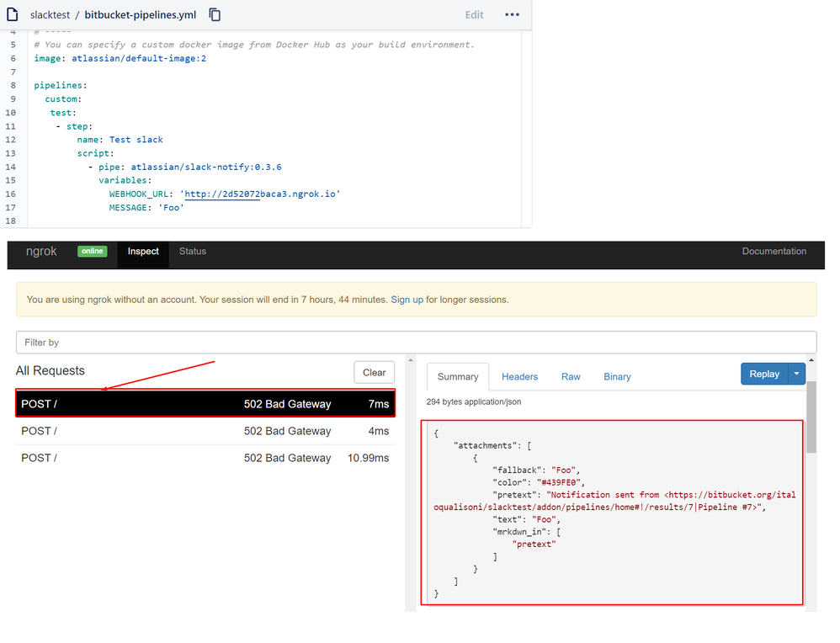Open the Raw tab
840x643 pixels.
pyautogui.click(x=571, y=377)
